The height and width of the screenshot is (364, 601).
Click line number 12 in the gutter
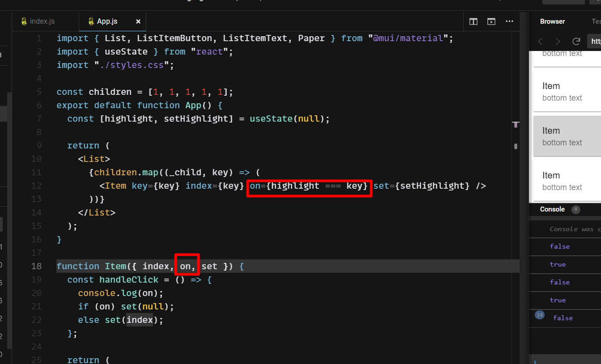click(x=36, y=186)
